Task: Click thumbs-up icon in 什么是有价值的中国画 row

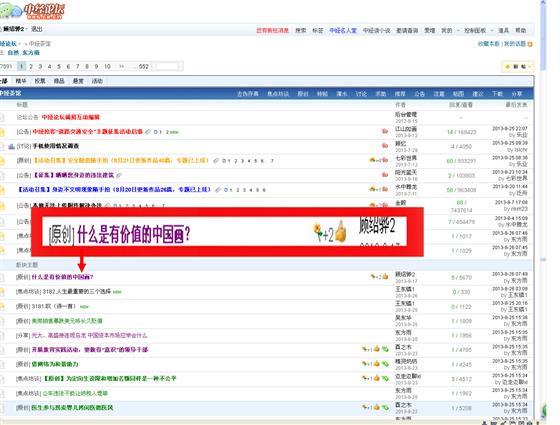Action: pyautogui.click(x=385, y=276)
